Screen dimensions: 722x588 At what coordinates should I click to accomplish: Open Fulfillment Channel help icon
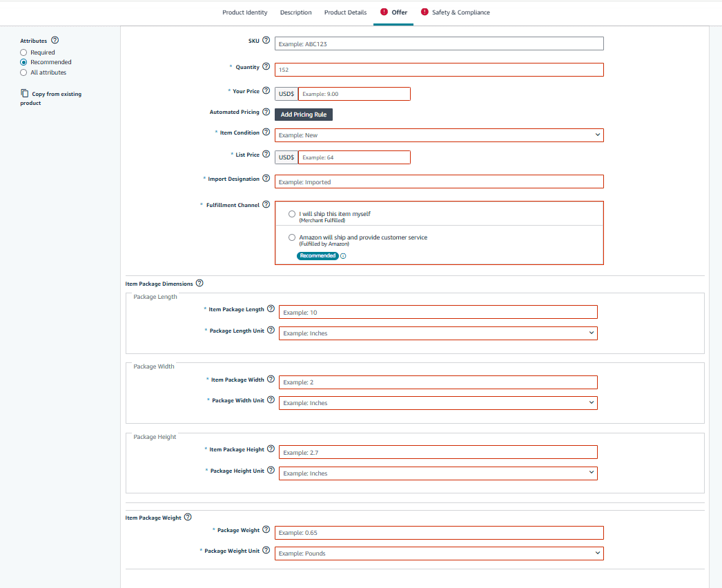[266, 204]
